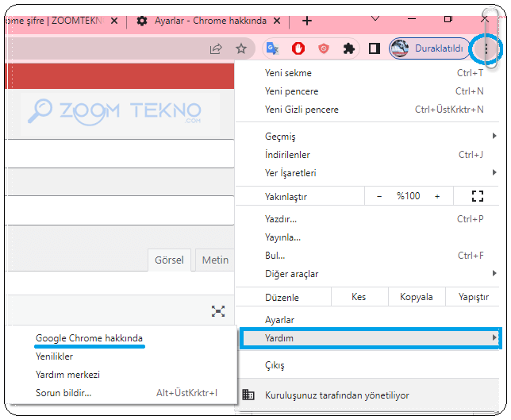Expand Diğer araçlar submenu
The height and width of the screenshot is (420, 511).
click(x=367, y=274)
